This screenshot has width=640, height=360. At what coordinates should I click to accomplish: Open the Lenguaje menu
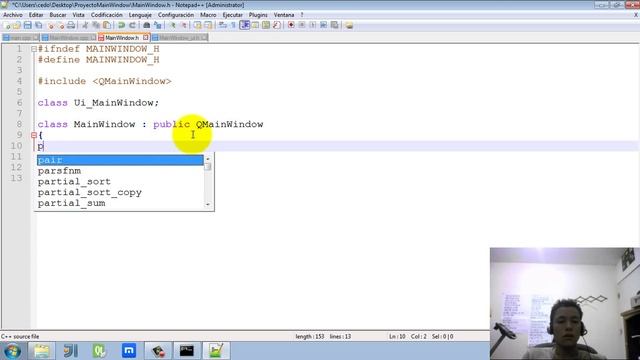[140, 15]
